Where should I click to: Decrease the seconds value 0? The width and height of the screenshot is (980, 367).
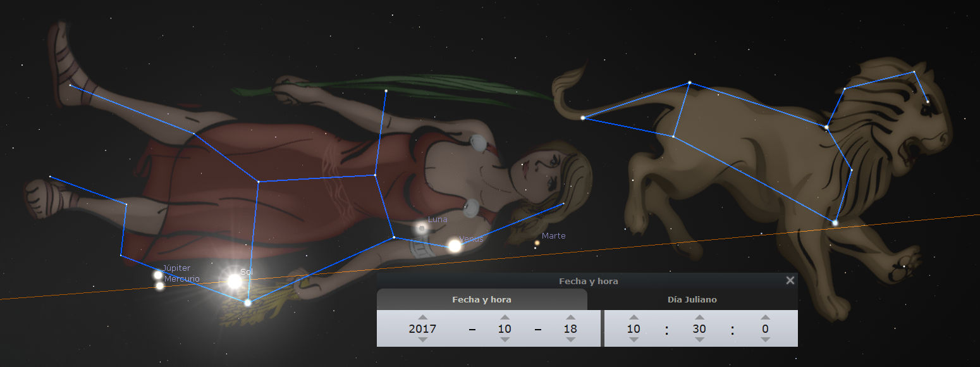[766, 340]
